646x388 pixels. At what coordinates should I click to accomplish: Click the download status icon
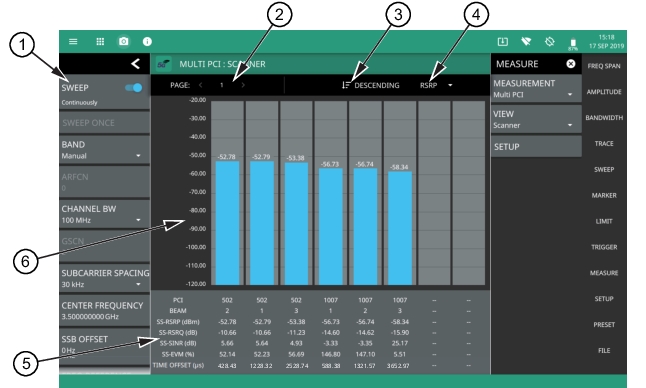(x=503, y=42)
